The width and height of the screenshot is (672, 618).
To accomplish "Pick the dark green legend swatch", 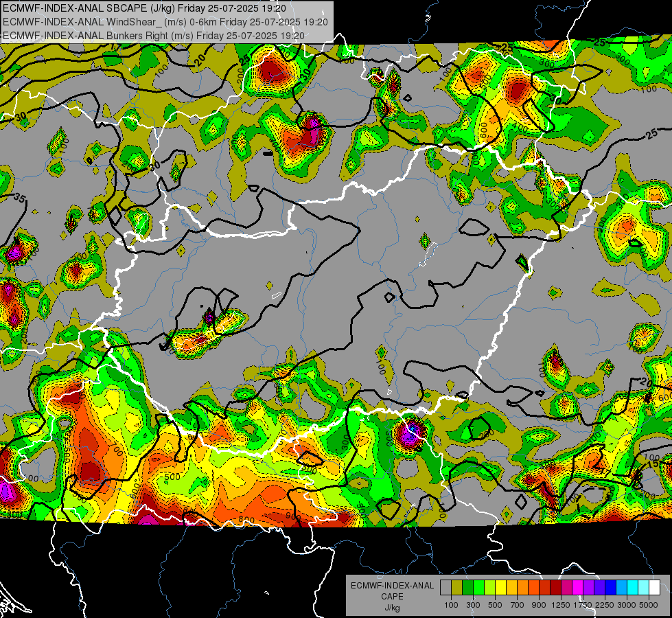I will (468, 588).
